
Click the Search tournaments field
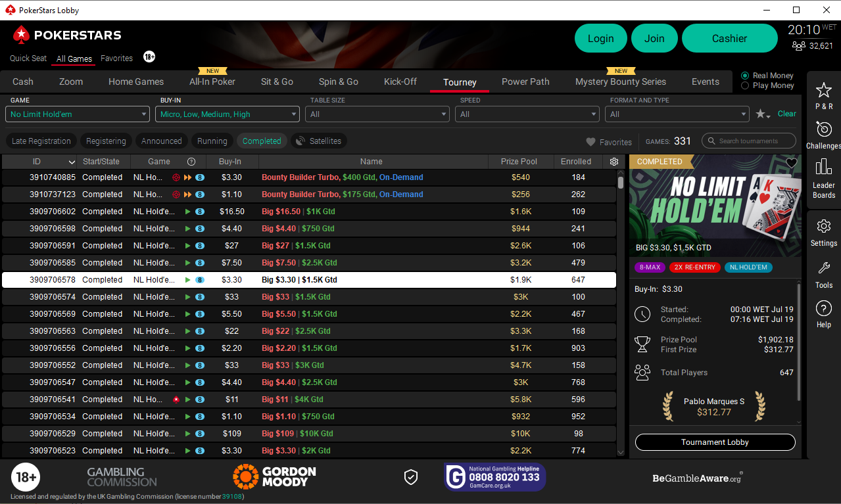click(x=749, y=141)
